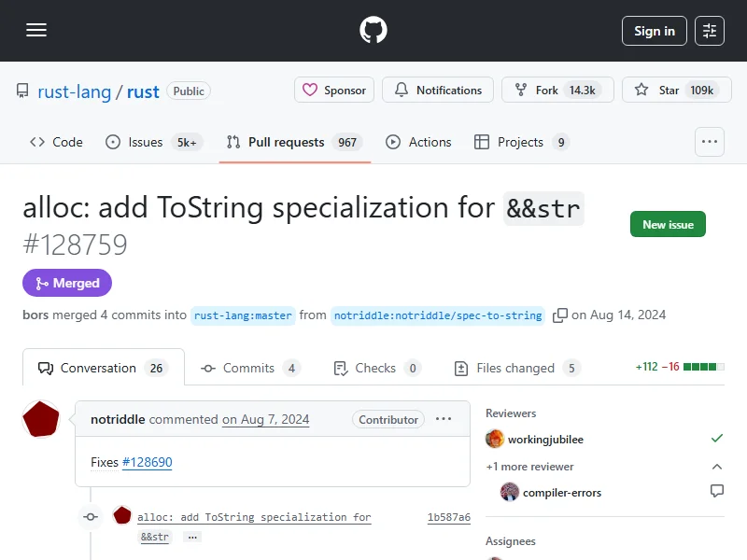Viewport: 747px width, 560px height.
Task: Sponsor the rust project
Action: tap(334, 91)
